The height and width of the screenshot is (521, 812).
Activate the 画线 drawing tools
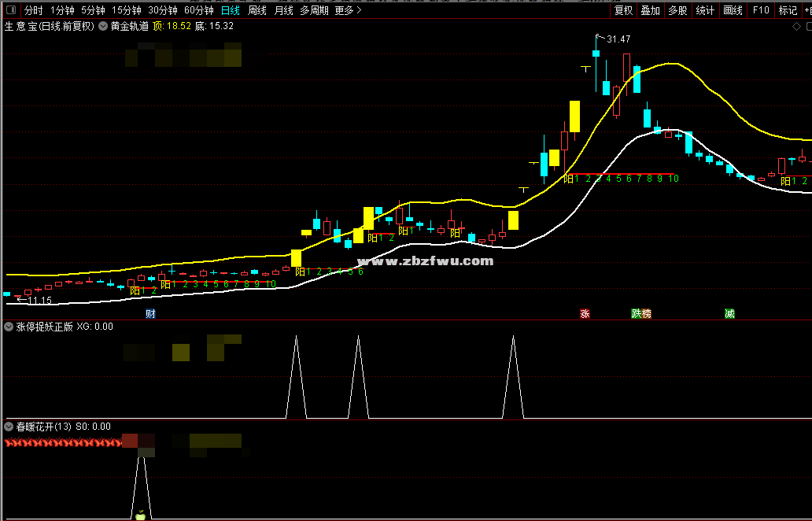point(733,10)
